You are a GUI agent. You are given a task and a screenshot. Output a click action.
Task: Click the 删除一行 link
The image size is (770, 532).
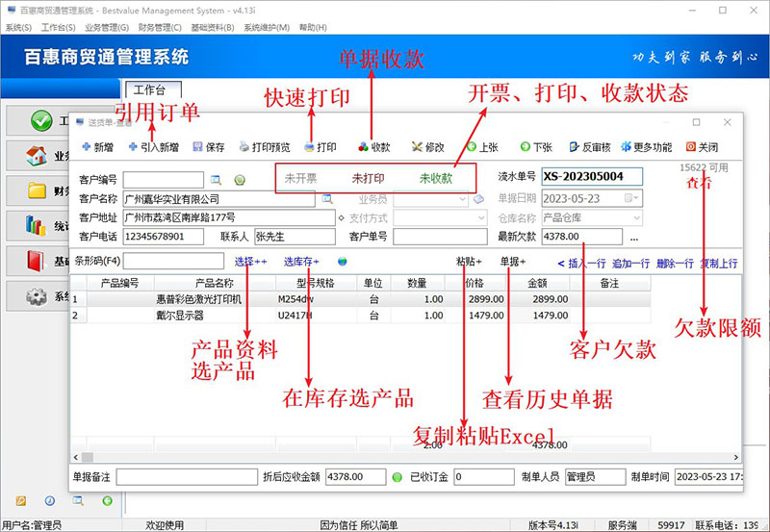point(675,264)
